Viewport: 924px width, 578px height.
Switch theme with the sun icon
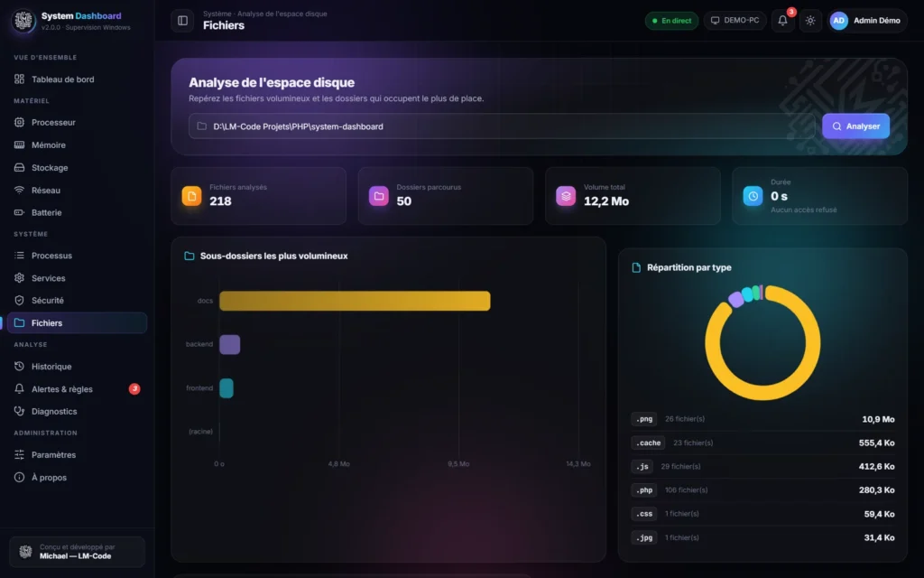pos(810,21)
